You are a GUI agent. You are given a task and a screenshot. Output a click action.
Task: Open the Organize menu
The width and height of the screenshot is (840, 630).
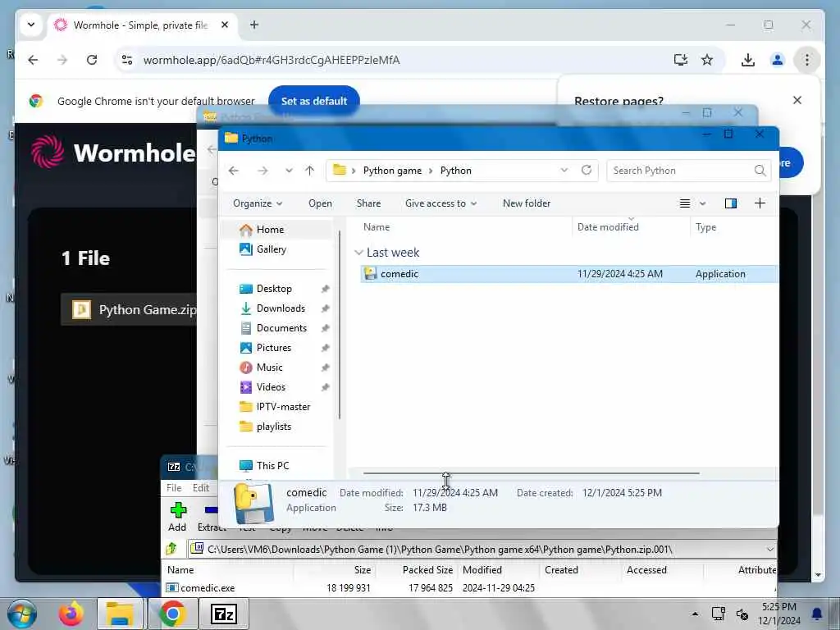(258, 203)
